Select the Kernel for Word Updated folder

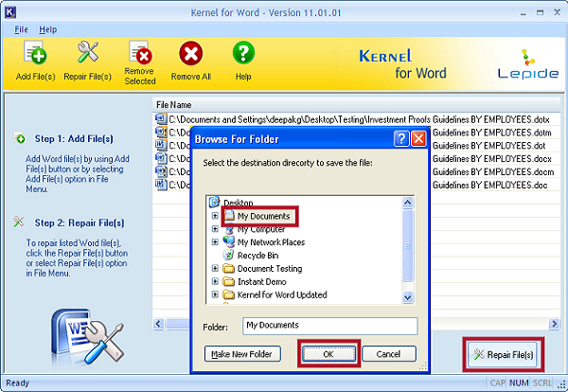click(x=282, y=294)
